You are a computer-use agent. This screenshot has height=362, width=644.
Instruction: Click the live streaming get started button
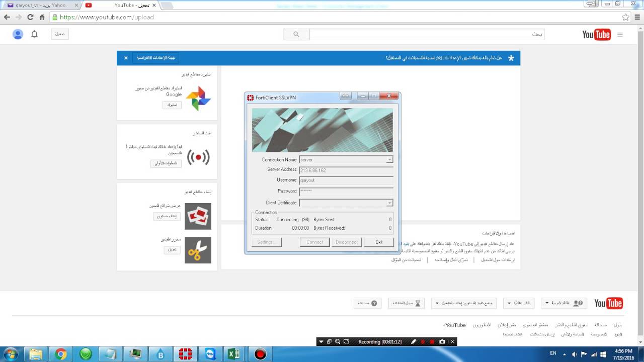(x=166, y=163)
